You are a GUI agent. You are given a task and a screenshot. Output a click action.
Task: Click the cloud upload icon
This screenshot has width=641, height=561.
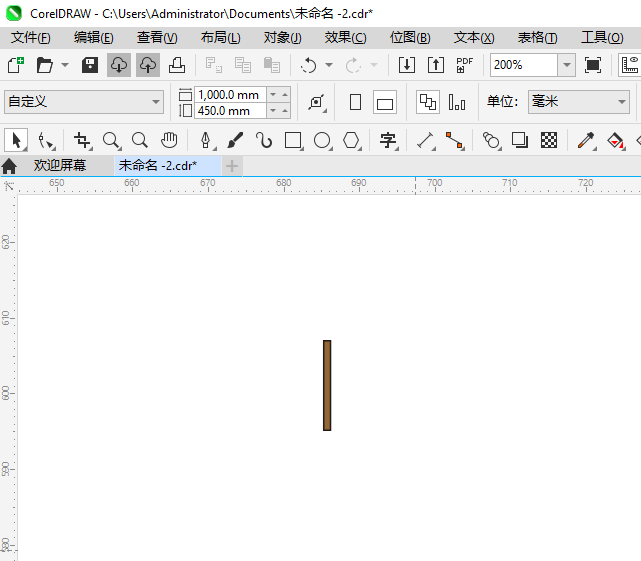pos(148,65)
